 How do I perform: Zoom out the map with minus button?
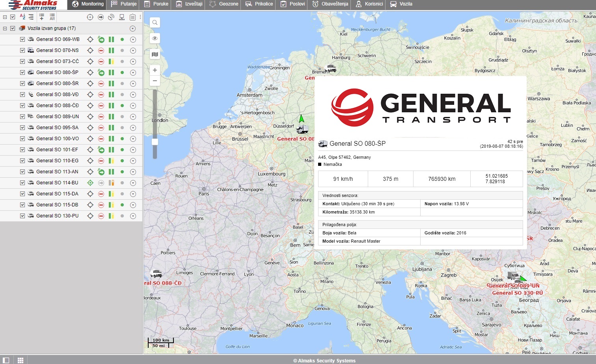155,81
